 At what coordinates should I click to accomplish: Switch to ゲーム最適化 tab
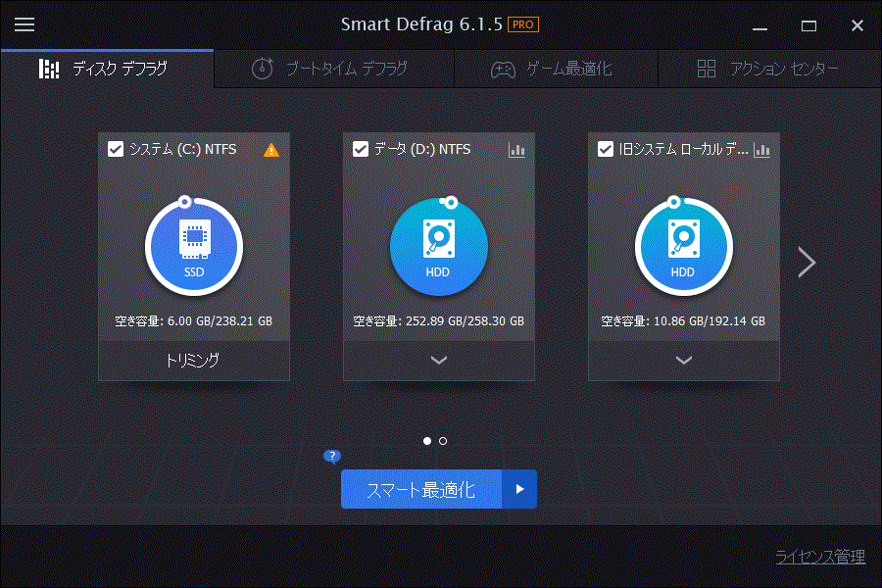click(x=556, y=69)
